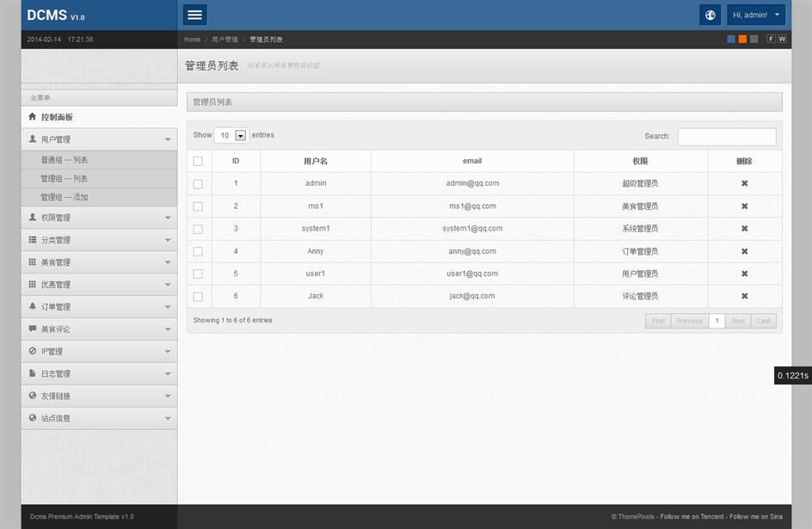Open 管理组 — 添加 submenu item

65,197
